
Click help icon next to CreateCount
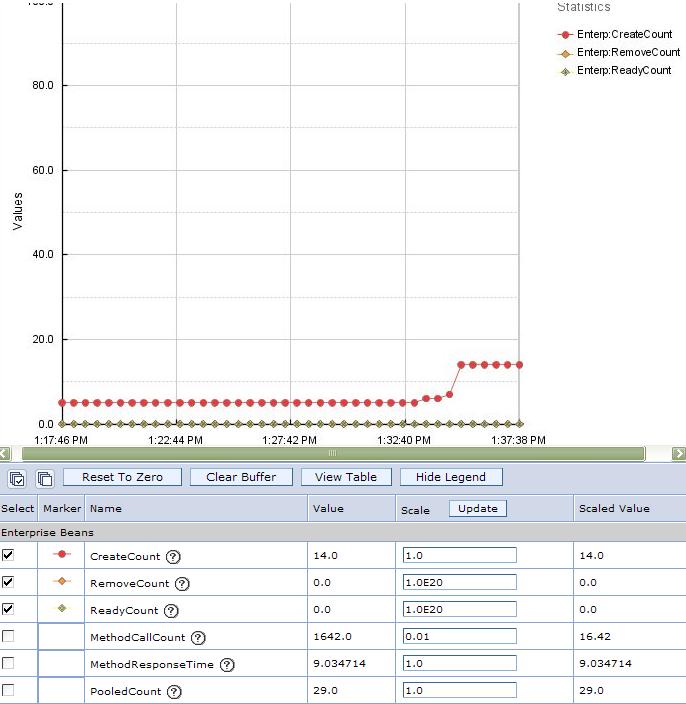click(173, 557)
